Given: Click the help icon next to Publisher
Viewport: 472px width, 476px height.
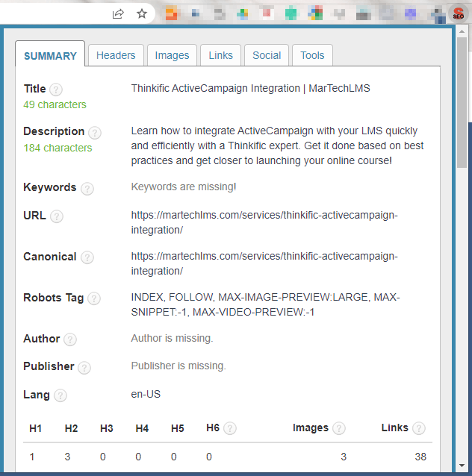Looking at the screenshot, I should coord(84,368).
